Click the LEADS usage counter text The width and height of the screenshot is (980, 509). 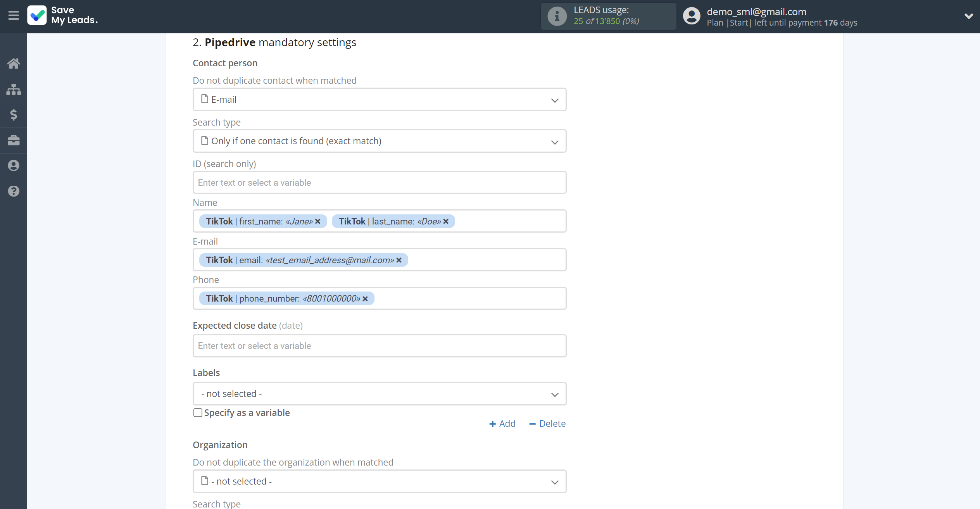pos(606,21)
